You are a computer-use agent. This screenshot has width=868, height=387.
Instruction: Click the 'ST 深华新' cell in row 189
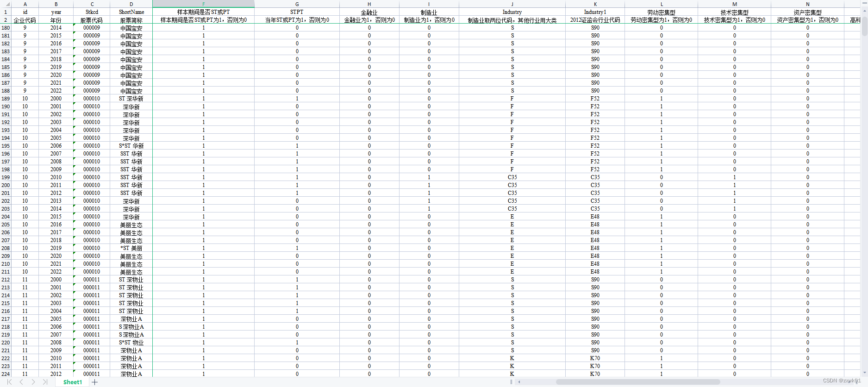[131, 99]
